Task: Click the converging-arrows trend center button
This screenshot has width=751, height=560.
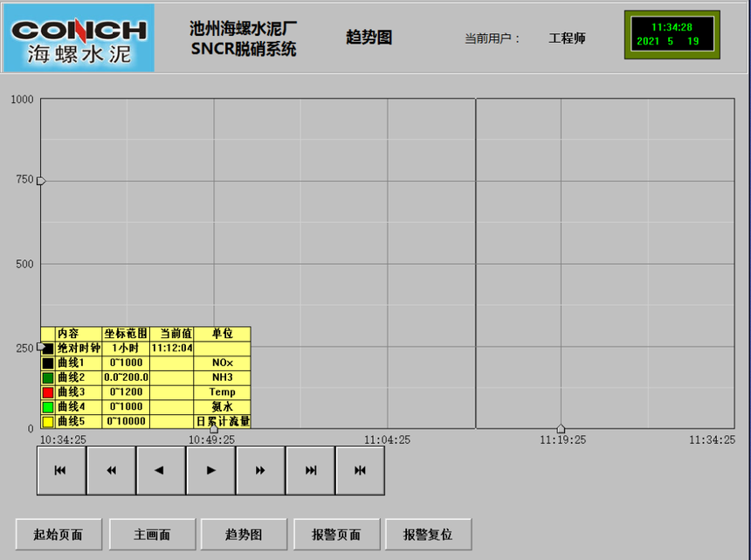Action: point(360,470)
